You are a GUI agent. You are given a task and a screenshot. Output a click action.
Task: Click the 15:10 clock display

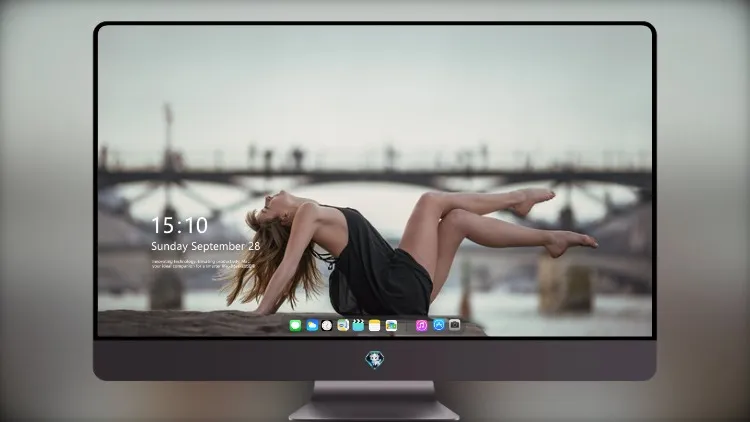(x=179, y=225)
